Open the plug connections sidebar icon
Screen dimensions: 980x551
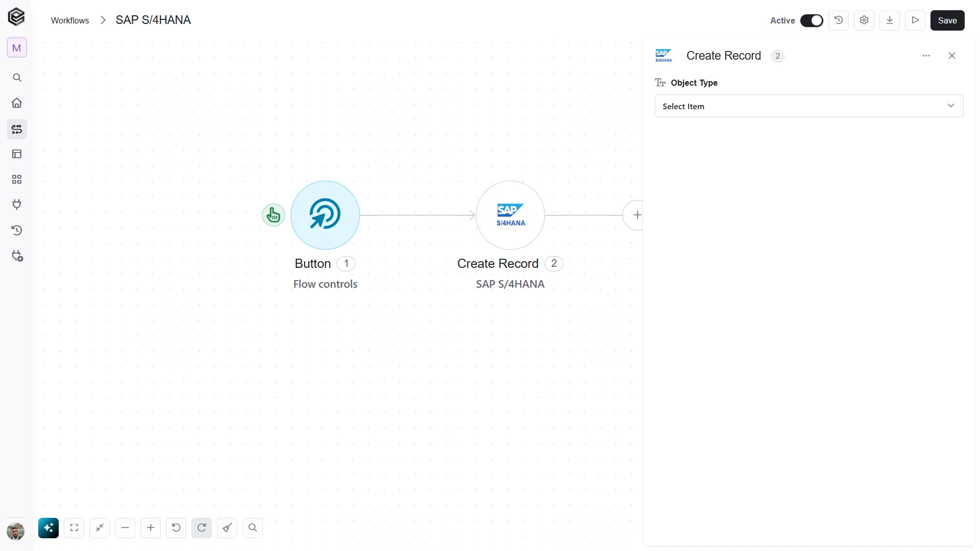[x=17, y=205]
